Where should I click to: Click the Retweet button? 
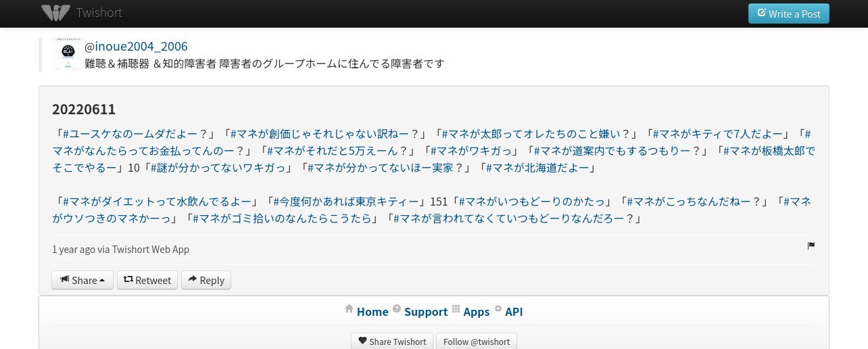coord(147,280)
